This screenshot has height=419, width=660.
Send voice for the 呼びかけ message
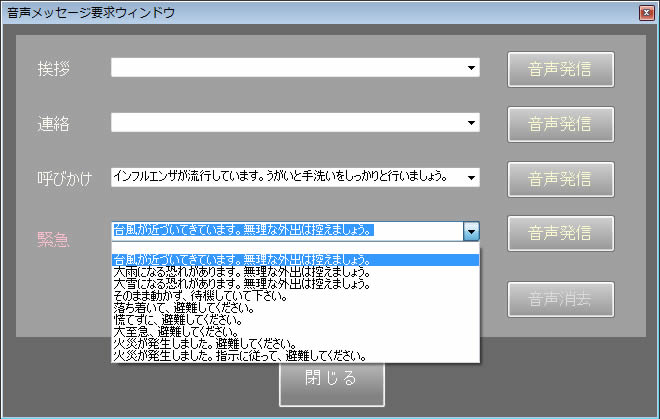(559, 179)
